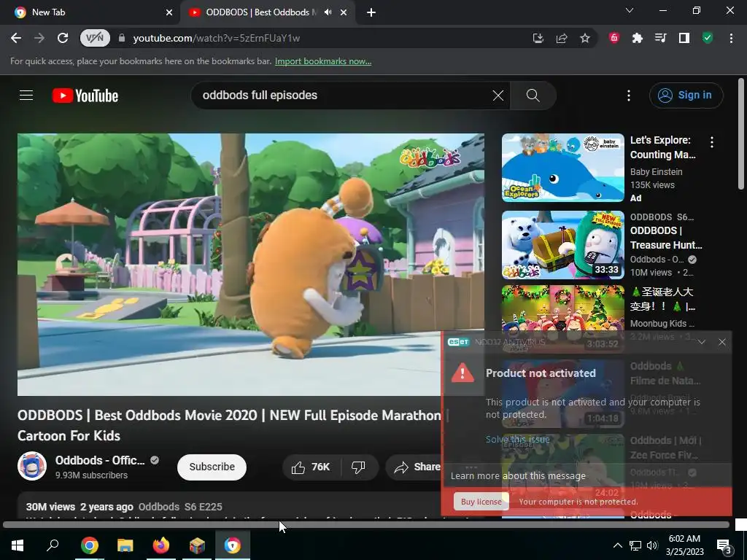The image size is (747, 560).
Task: Toggle the VPN badge in address bar
Action: point(95,38)
